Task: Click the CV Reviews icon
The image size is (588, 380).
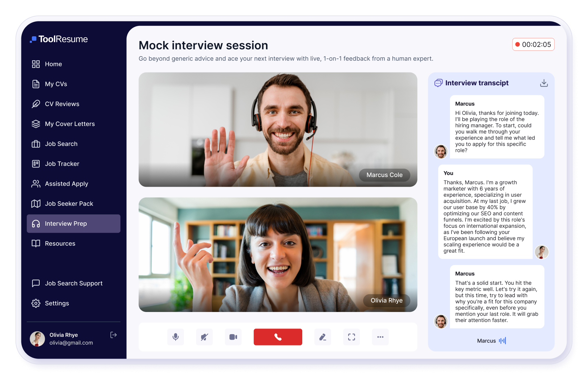Action: tap(36, 104)
